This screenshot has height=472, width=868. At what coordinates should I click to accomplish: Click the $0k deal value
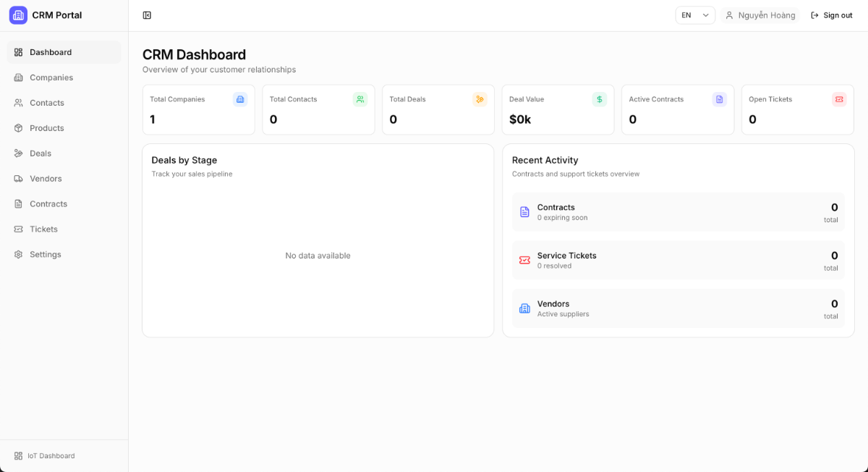pyautogui.click(x=520, y=119)
